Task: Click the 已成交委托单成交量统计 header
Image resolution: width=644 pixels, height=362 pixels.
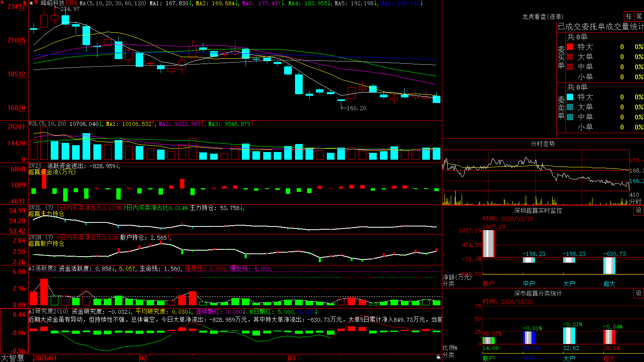Action: [x=601, y=27]
